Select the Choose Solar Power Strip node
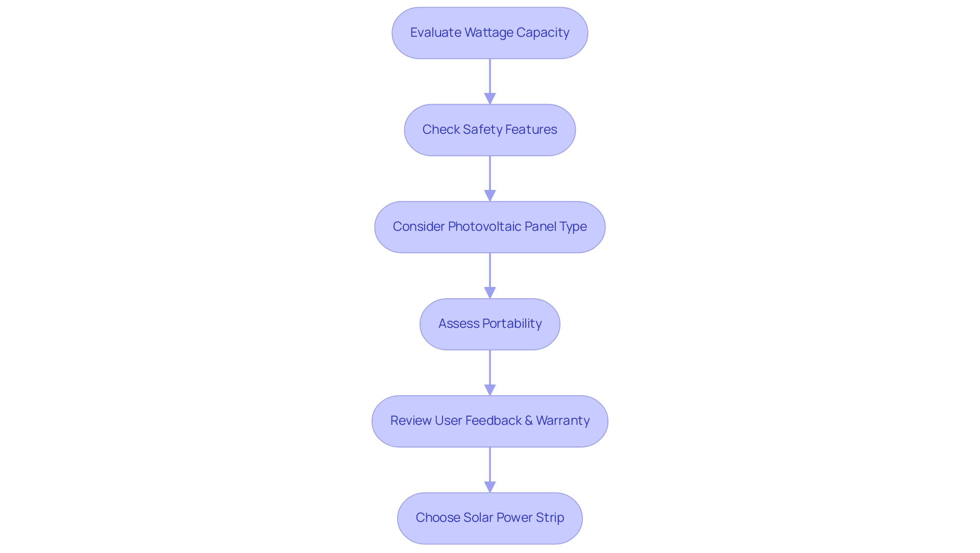The width and height of the screenshot is (980, 553). [x=489, y=517]
